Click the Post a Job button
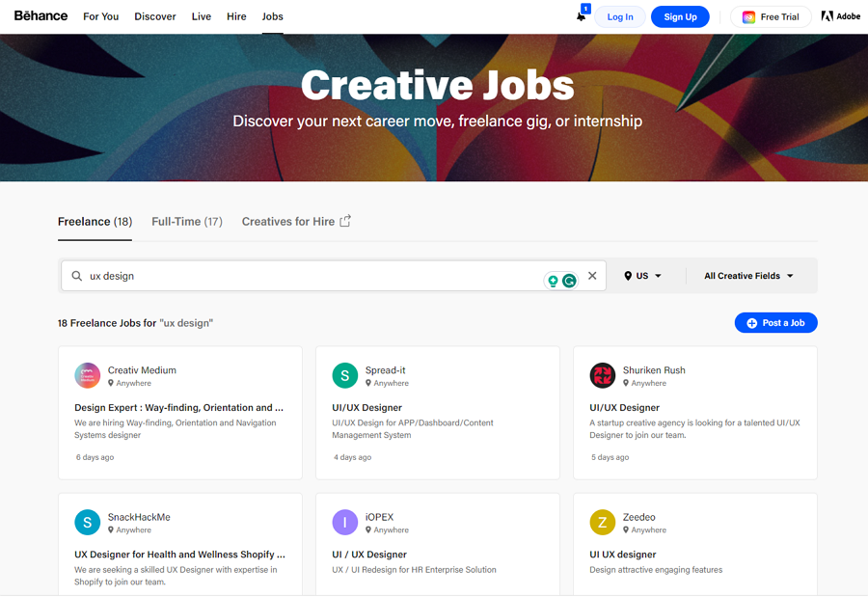Screen dimensions: 868x597 click(775, 323)
